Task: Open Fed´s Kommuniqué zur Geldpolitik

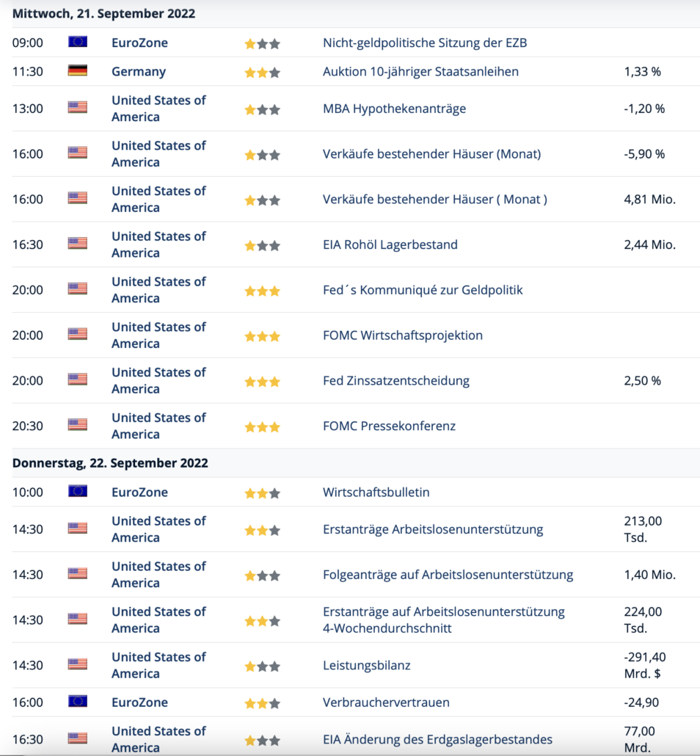Action: point(423,290)
